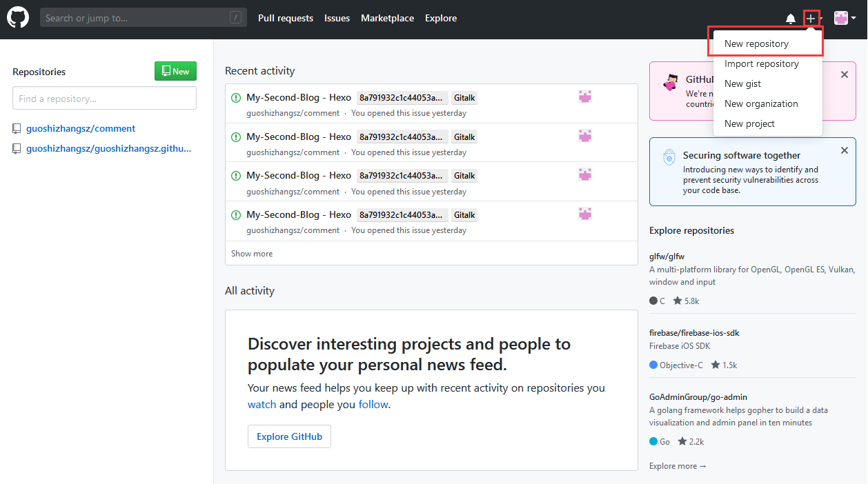The image size is (868, 484).
Task: Open Pull requests in the top navigation
Action: point(285,18)
